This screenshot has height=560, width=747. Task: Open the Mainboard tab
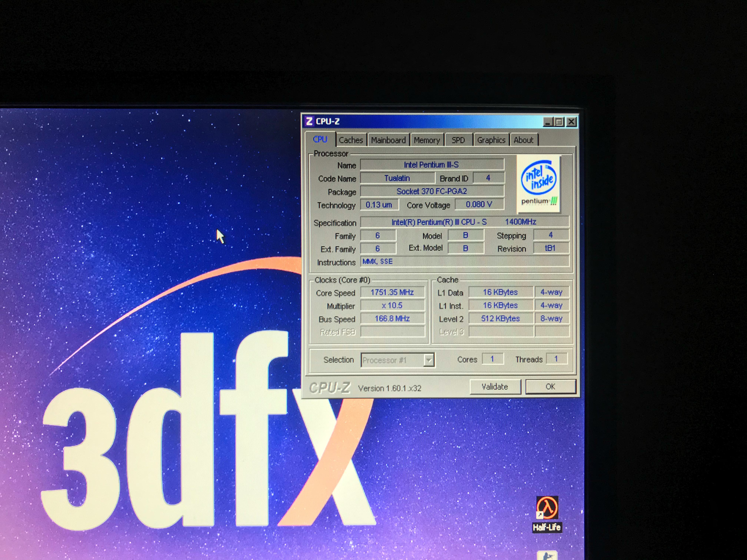click(x=388, y=140)
